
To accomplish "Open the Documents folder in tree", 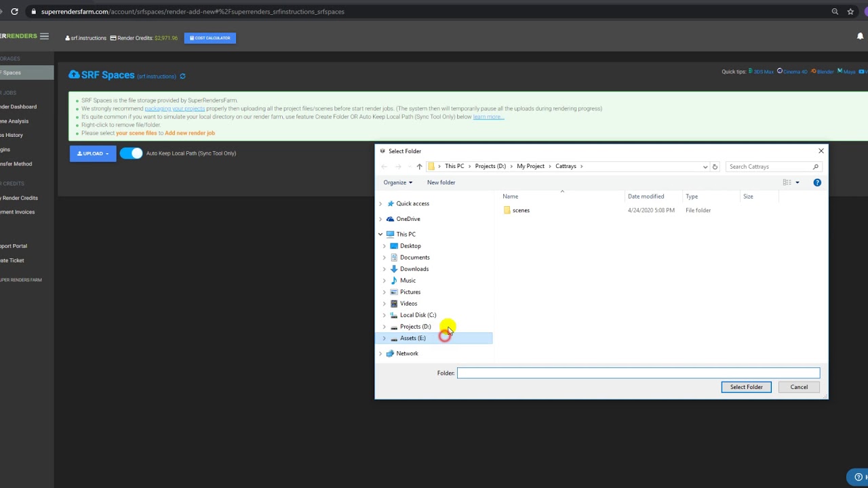I will 414,258.
